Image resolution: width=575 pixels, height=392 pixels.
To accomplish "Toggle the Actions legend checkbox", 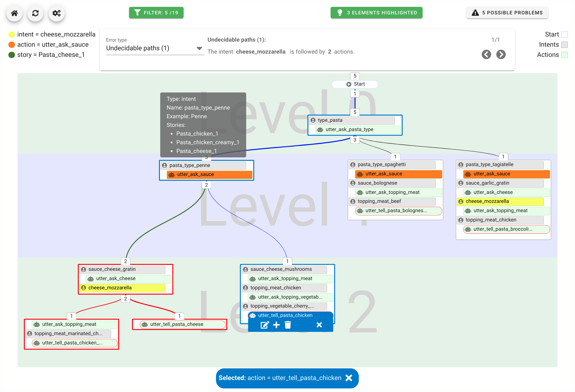I will click(x=564, y=55).
